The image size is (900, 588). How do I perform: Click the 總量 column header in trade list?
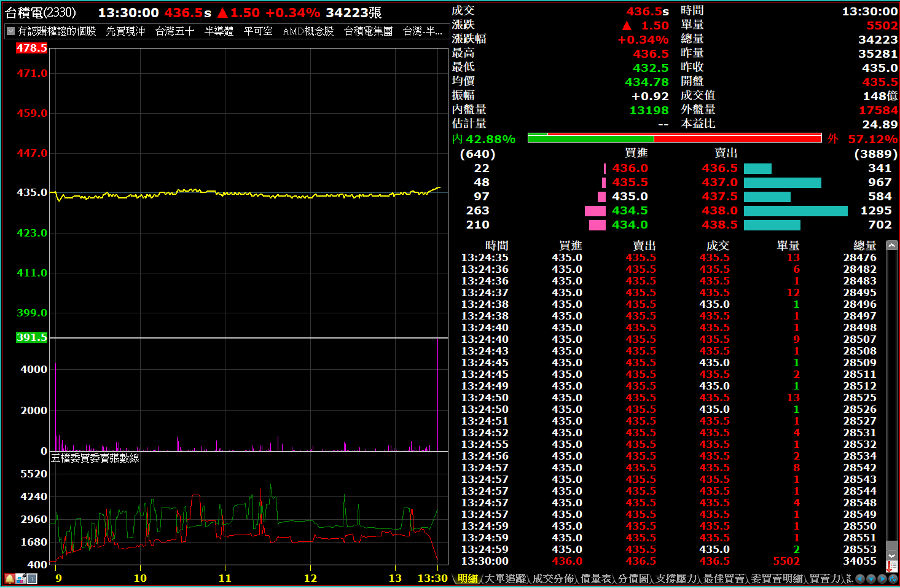click(x=865, y=246)
